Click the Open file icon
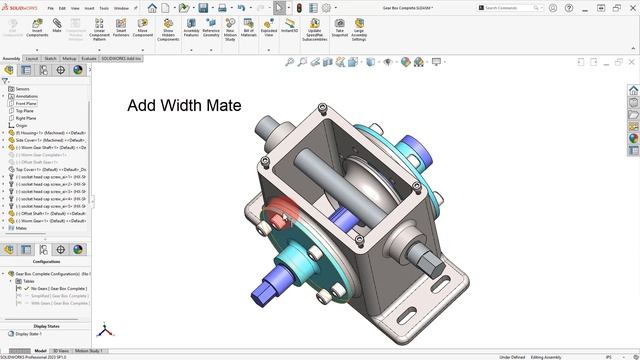Viewport: 640px width, 360px height. pyautogui.click(x=184, y=8)
